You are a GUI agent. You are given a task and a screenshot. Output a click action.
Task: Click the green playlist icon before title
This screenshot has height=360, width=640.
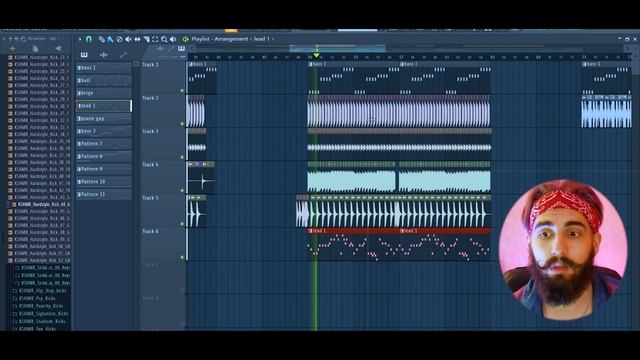point(185,39)
